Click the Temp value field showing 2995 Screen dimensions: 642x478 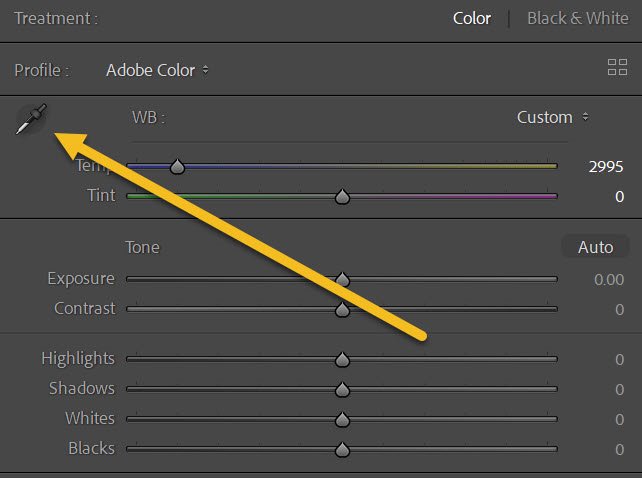click(606, 167)
